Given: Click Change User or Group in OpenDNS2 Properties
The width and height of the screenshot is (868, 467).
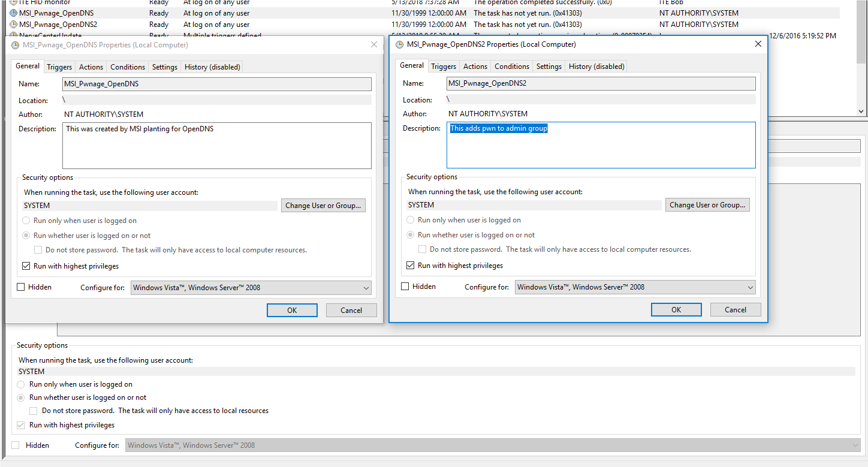Looking at the screenshot, I should (x=707, y=205).
